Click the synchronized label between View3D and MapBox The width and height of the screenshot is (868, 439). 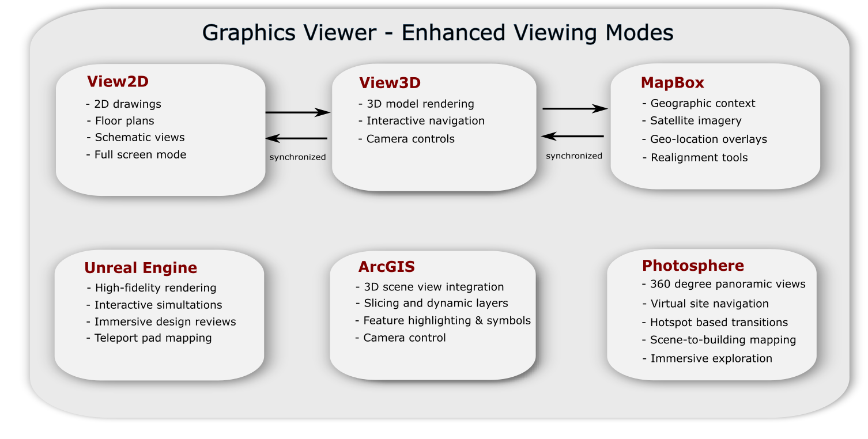(574, 156)
